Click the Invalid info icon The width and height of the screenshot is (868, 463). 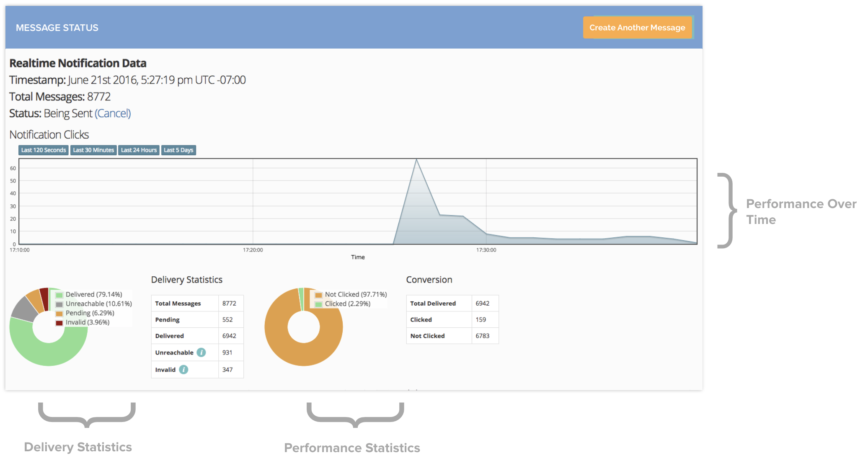point(183,370)
